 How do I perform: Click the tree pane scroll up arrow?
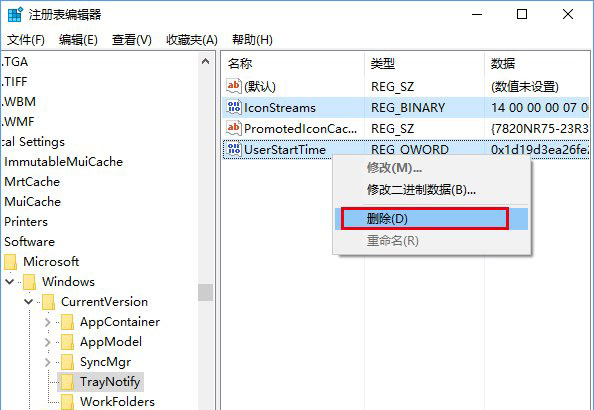pyautogui.click(x=205, y=61)
